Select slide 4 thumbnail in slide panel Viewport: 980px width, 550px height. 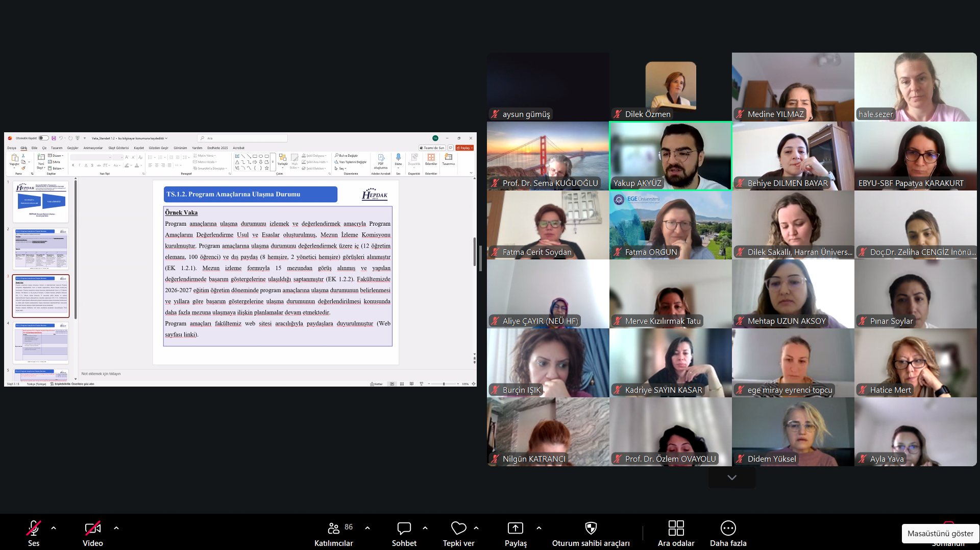tap(41, 342)
